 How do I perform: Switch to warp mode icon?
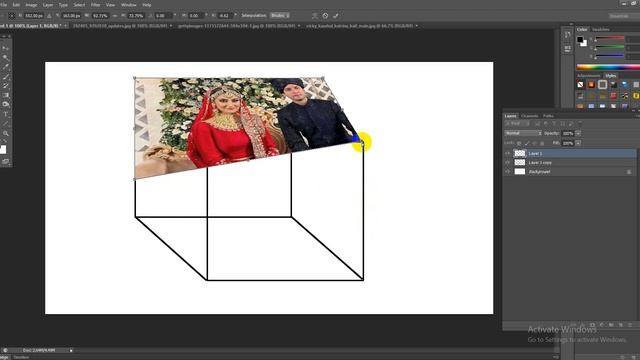315,16
